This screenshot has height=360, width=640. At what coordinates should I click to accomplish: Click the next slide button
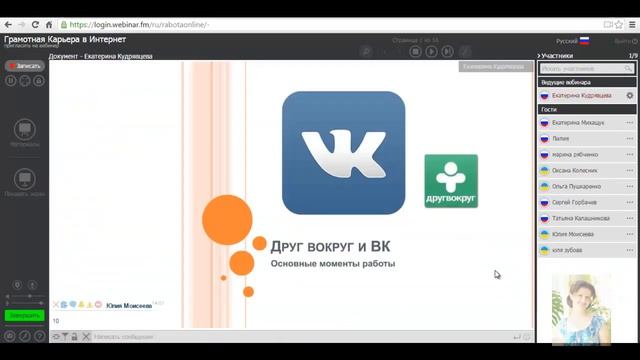point(448,51)
